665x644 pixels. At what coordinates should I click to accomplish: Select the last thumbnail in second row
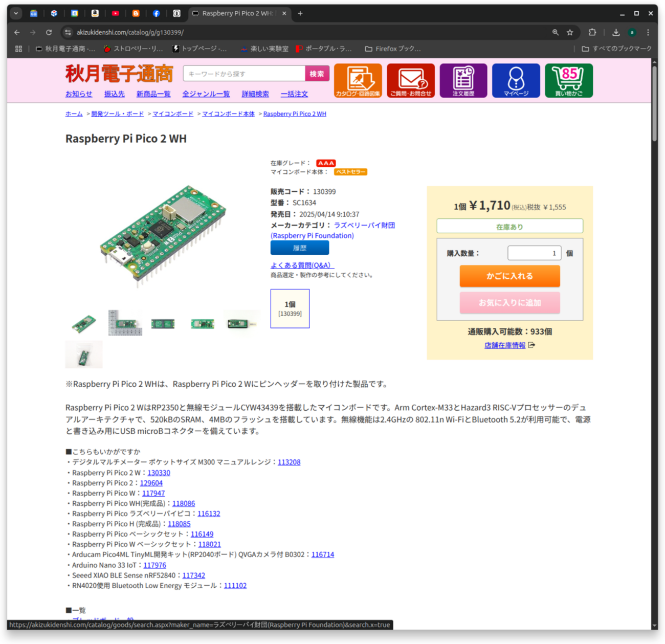click(84, 354)
